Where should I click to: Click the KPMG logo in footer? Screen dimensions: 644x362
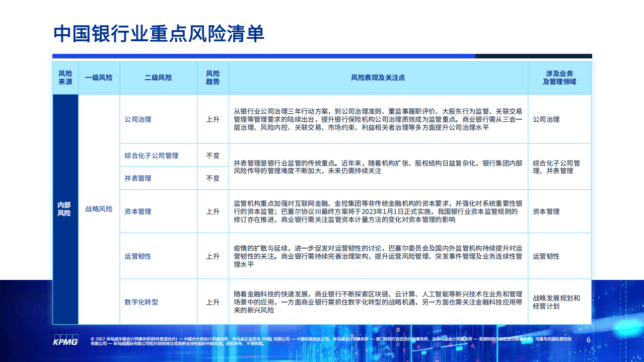pyautogui.click(x=66, y=341)
